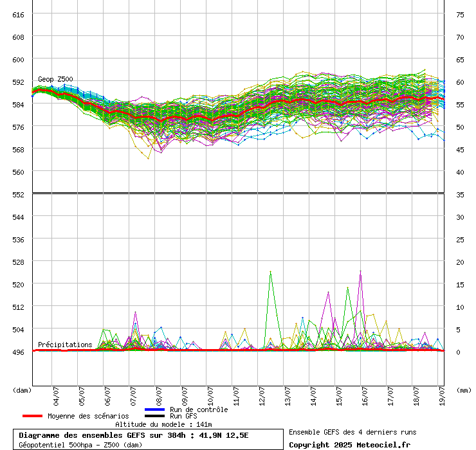The image size is (476, 450).
Task: Click the 16/07 date axis label
Action: (x=365, y=396)
